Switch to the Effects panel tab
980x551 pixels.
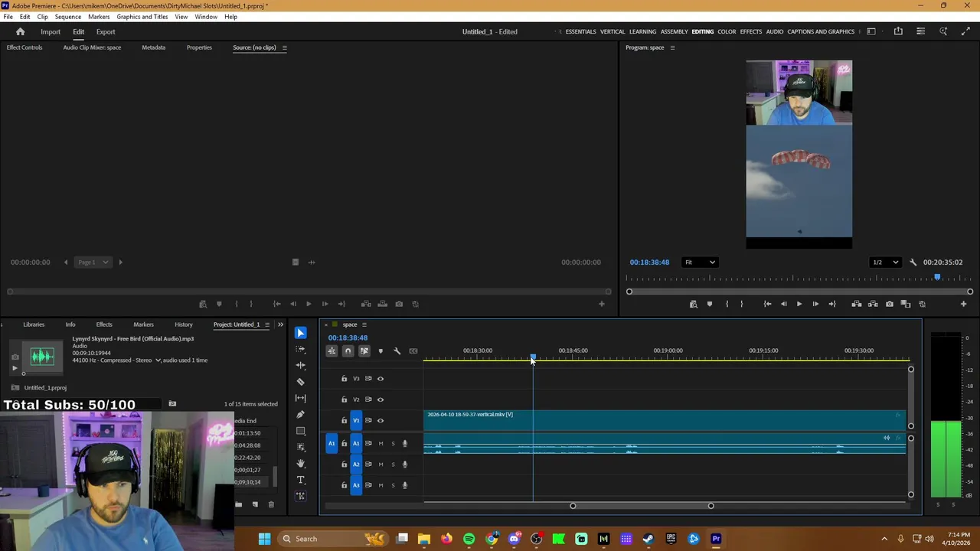coord(104,324)
